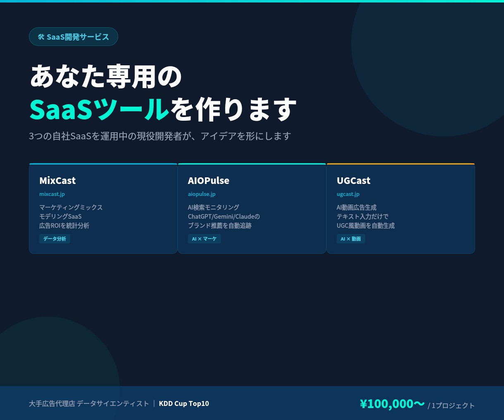Viewport: 504px width, 420px height.
Task: Click the text テキスト入力だけで
Action: tap(363, 216)
